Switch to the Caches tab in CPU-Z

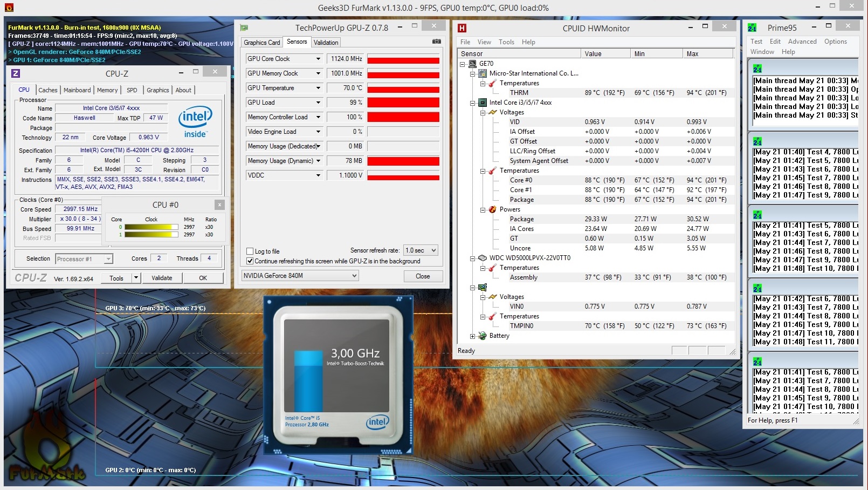click(x=47, y=90)
